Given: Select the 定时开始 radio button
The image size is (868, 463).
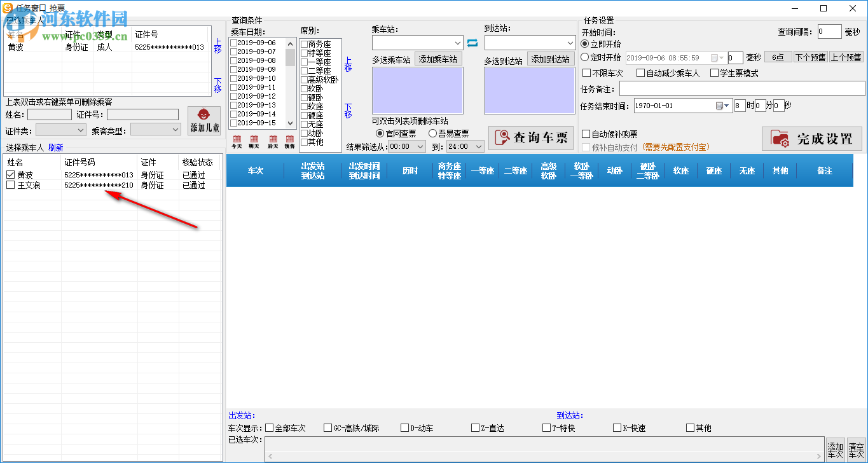Looking at the screenshot, I should 585,57.
